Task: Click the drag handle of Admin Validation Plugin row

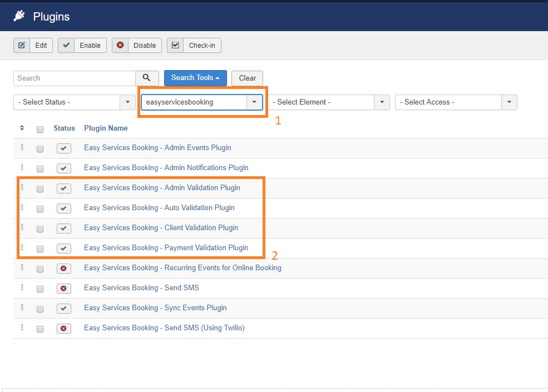Action: (22, 187)
